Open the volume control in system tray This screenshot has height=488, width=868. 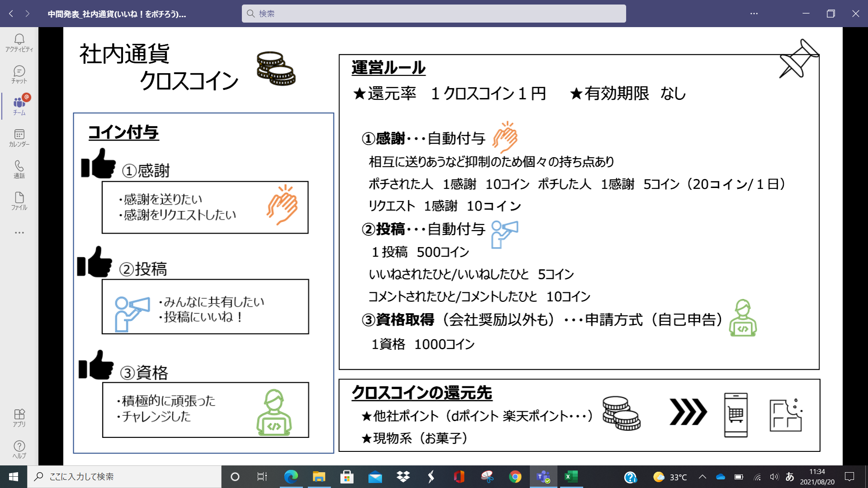pyautogui.click(x=774, y=477)
